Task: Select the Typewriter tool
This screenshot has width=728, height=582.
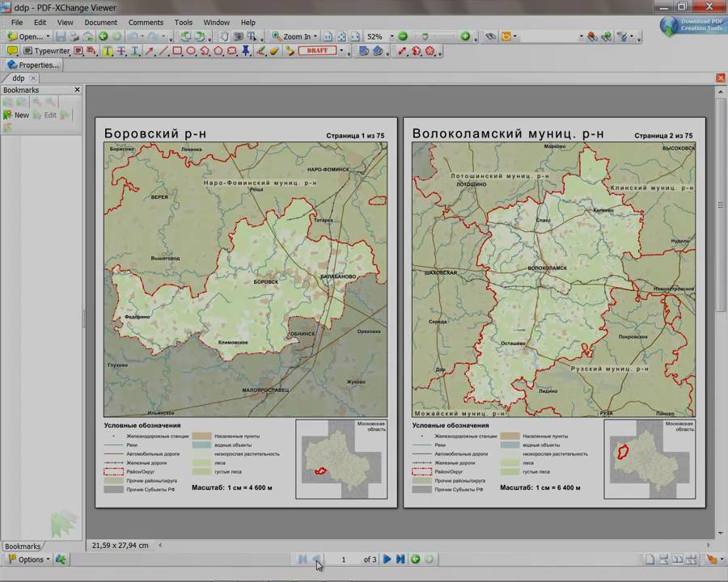Action: point(46,51)
